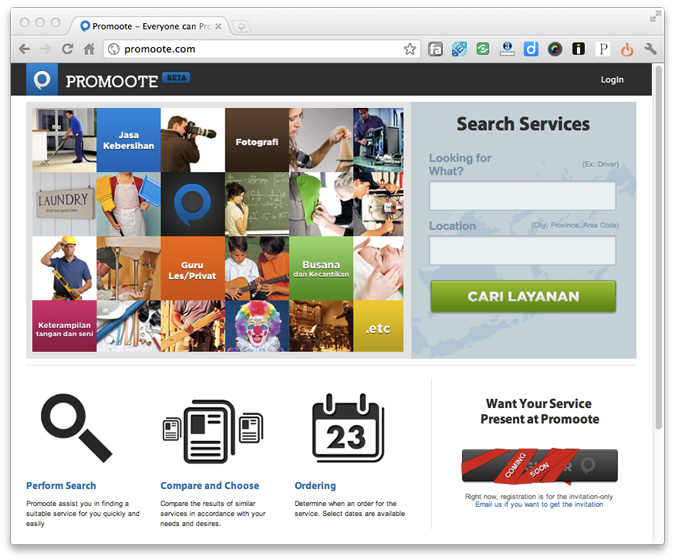Click the PROMOOTE wordmark
Viewport: 675px width, 560px height.
(x=111, y=81)
